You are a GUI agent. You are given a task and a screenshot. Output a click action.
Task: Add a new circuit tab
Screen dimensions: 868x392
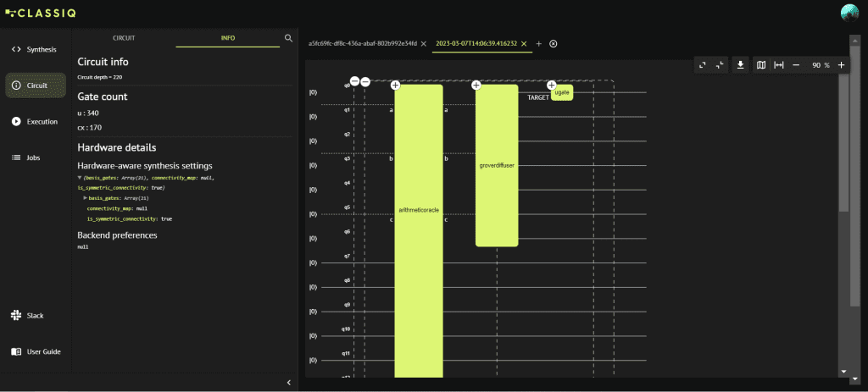(538, 44)
